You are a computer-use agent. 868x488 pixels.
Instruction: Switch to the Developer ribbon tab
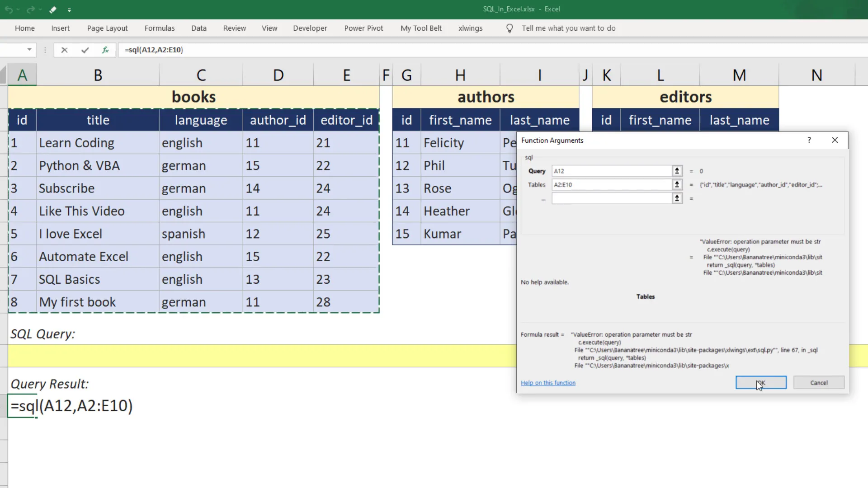310,28
